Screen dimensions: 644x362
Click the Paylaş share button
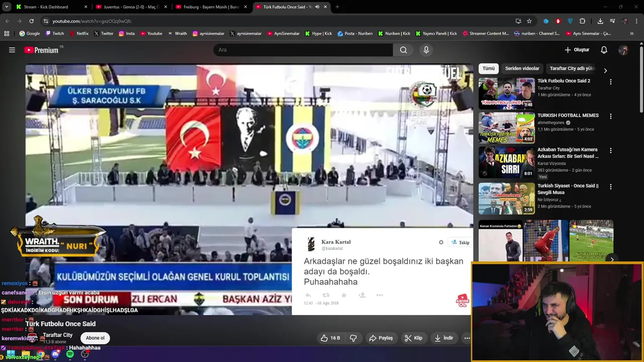click(381, 338)
